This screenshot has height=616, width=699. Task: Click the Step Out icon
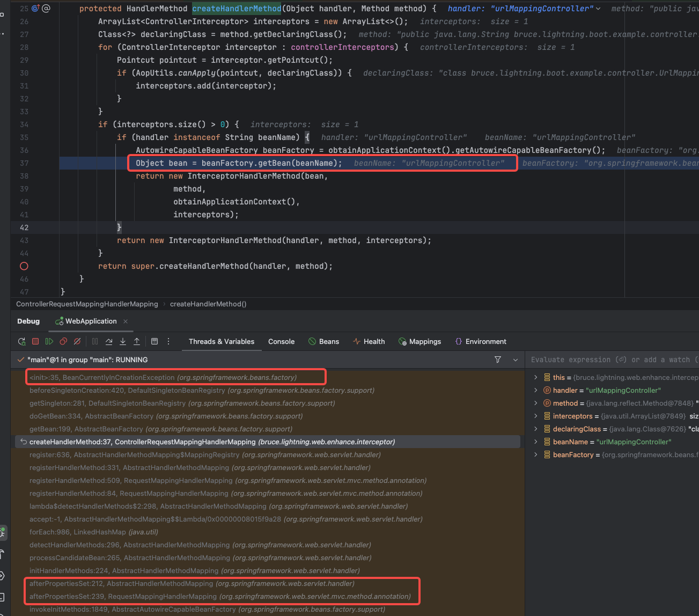click(137, 341)
